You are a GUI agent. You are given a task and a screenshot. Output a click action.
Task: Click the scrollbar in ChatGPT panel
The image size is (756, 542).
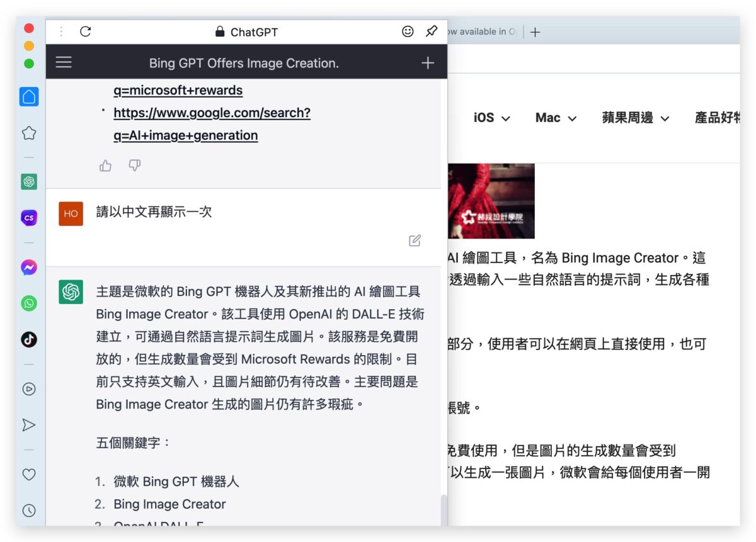[x=444, y=511]
